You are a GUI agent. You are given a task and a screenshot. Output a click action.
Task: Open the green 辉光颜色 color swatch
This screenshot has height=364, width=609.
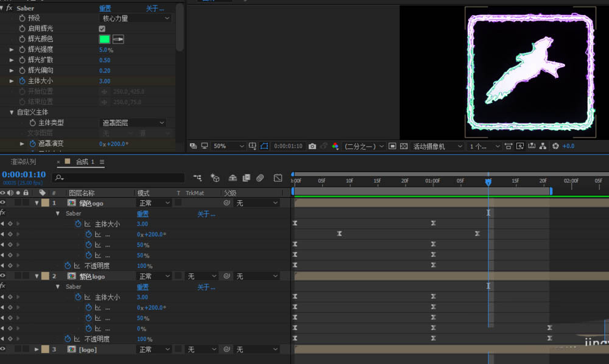point(105,39)
